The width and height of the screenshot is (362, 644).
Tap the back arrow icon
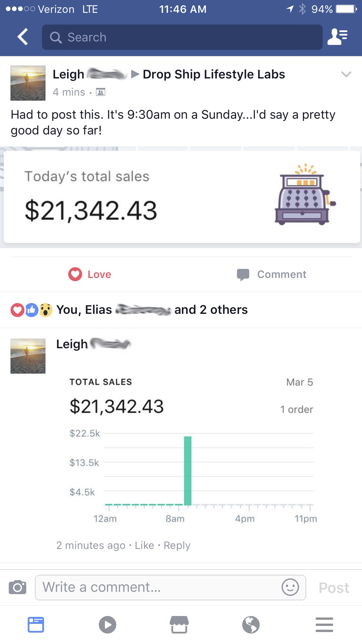tap(23, 37)
